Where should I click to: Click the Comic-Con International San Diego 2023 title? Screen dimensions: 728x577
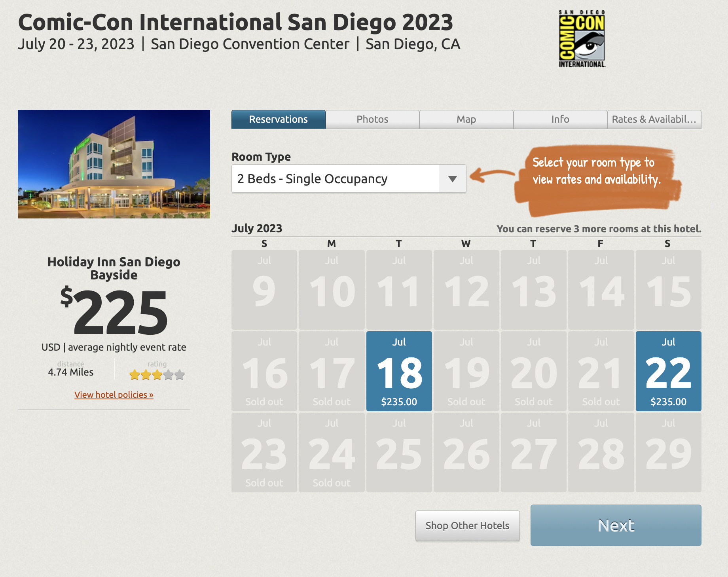(235, 22)
